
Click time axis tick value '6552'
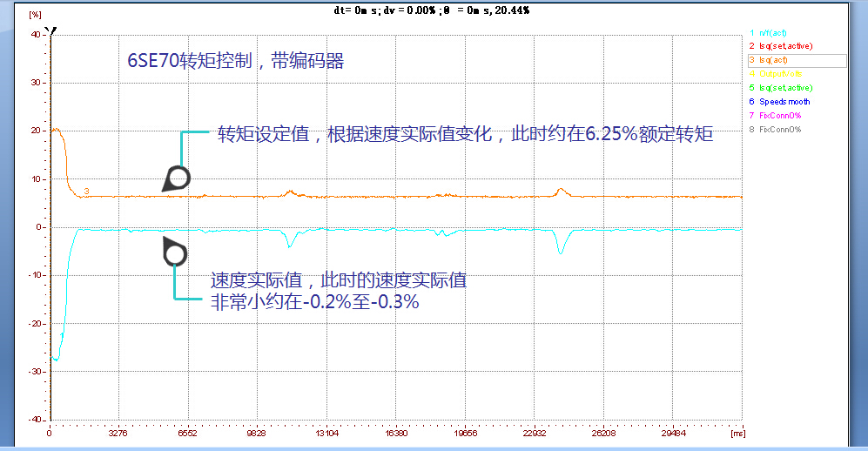(x=187, y=434)
